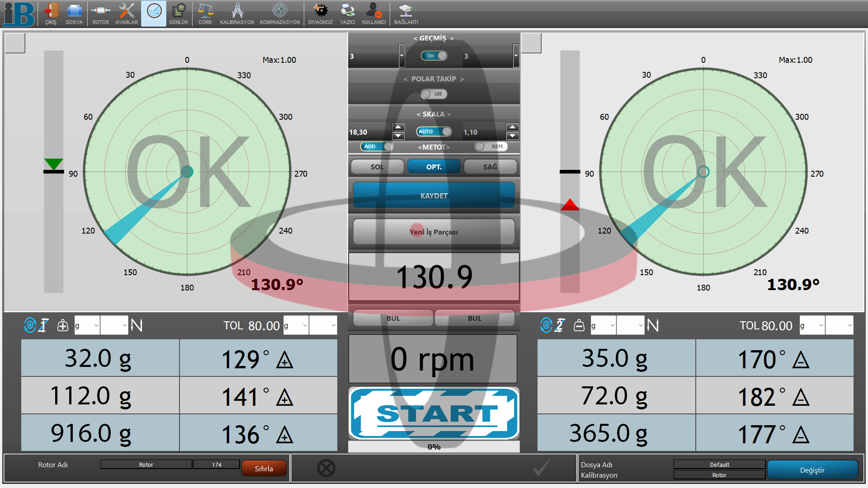Click the left vertical level slider
The height and width of the screenshot is (488, 868).
coord(54,172)
